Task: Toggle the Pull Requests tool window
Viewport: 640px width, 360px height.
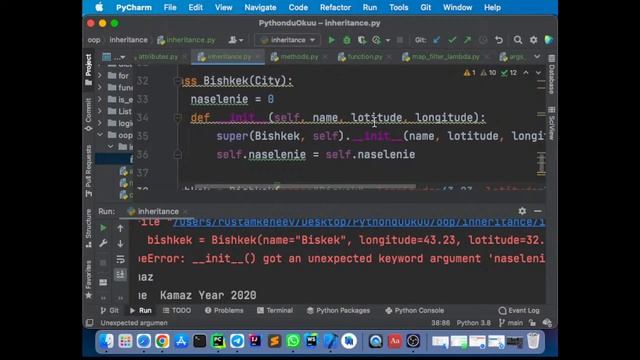Action: tap(89, 171)
